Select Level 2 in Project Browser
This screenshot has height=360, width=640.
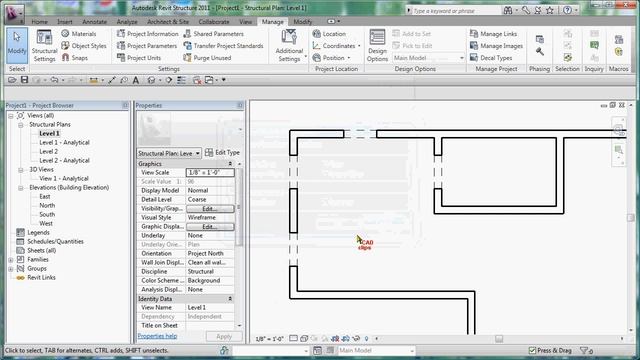tap(49, 151)
